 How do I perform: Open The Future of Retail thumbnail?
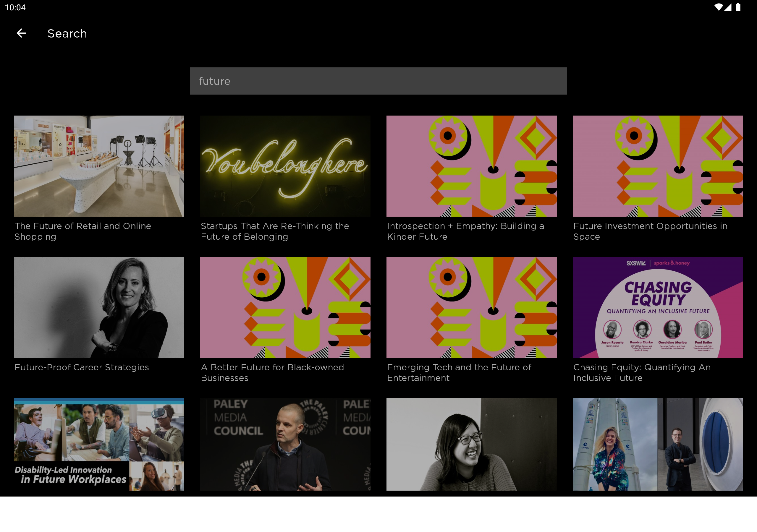point(99,166)
